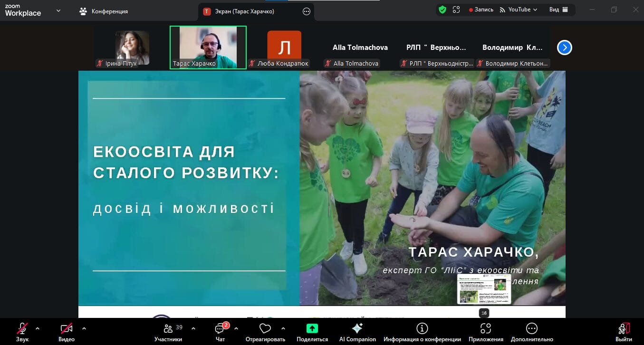This screenshot has height=345, width=644.
Task: Show next participants with blue arrow
Action: 564,48
